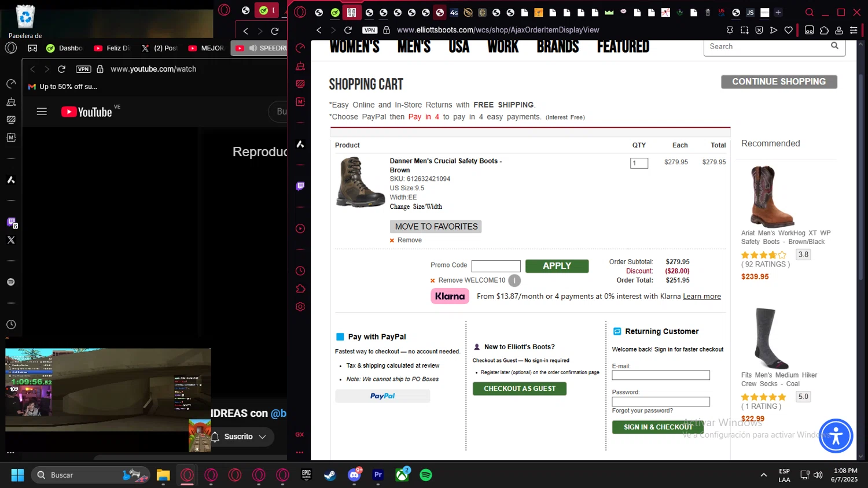Switch to the Dashbo tab in back window
This screenshot has width=868, height=488.
64,48
